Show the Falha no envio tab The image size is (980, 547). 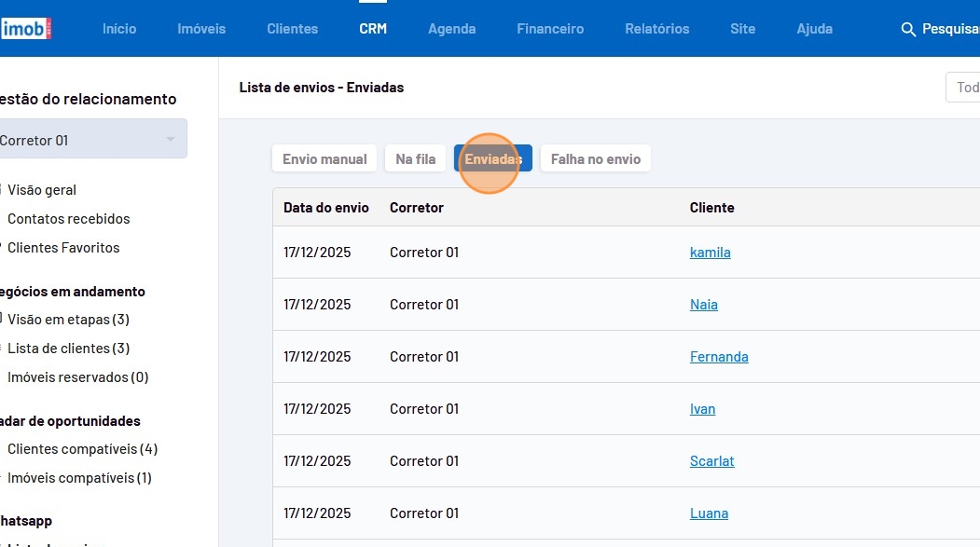[595, 159]
